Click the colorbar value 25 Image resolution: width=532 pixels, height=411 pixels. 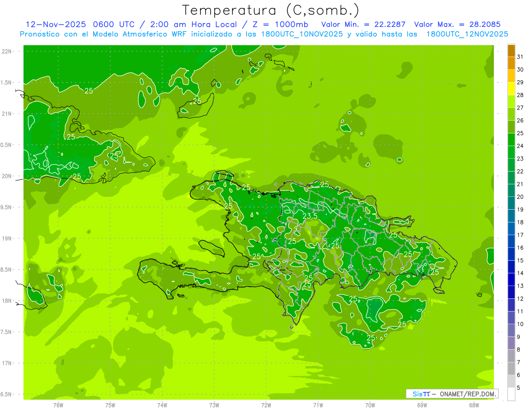click(520, 133)
